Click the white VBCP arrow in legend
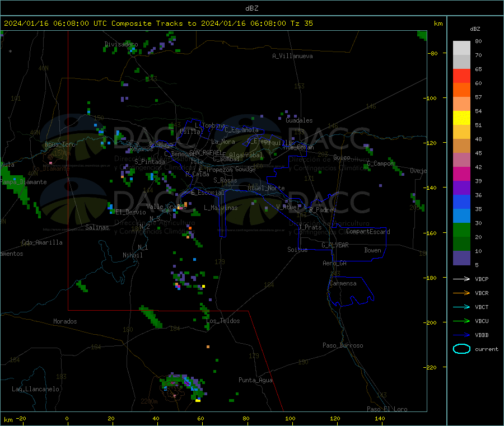The height and width of the screenshot is (426, 504). click(x=461, y=279)
